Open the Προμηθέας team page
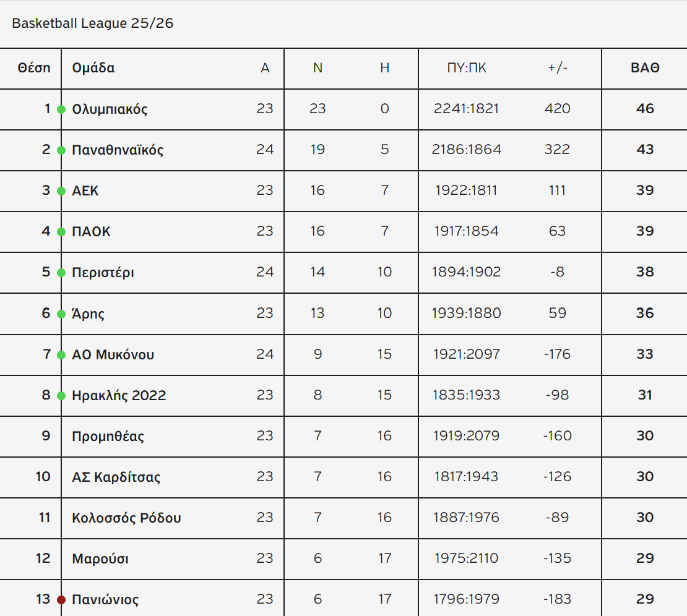The height and width of the screenshot is (616, 687). pyautogui.click(x=108, y=437)
